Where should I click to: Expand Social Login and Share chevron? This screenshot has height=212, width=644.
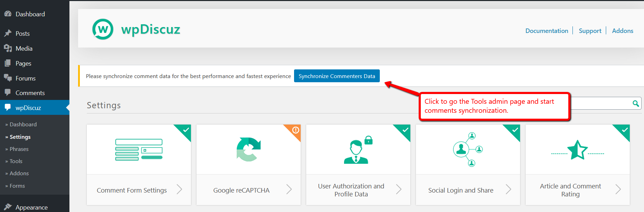(509, 189)
